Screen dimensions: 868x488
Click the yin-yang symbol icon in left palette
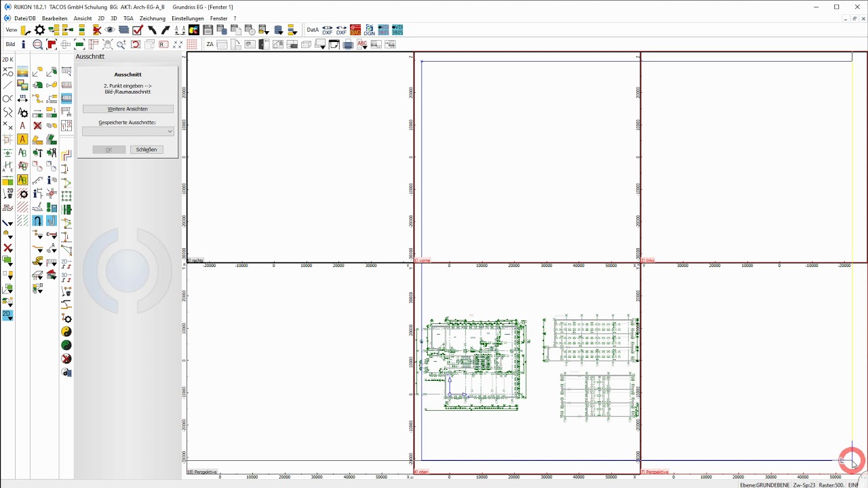click(66, 331)
